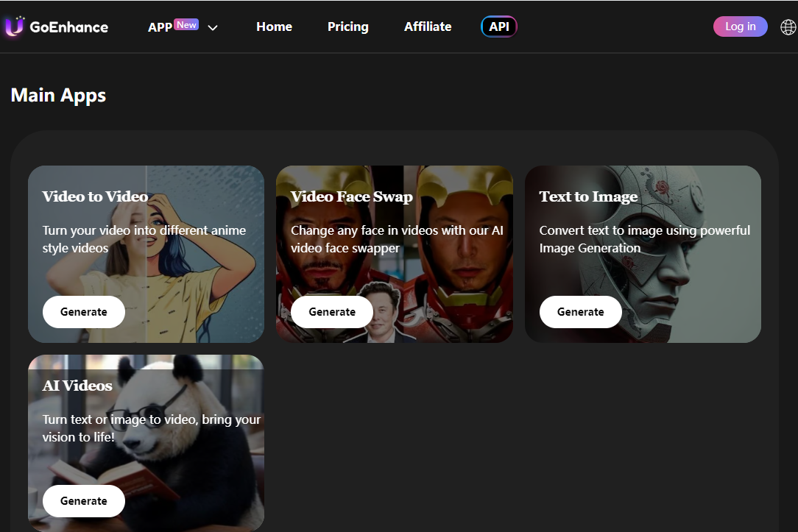798x532 pixels.
Task: Click 'Turn text or image to video' description
Action: coord(151,428)
